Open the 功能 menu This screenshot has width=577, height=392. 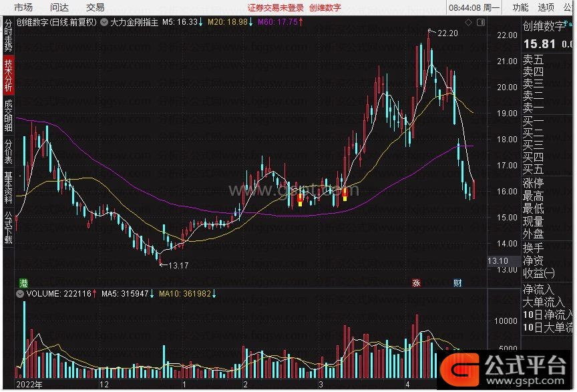coord(520,7)
